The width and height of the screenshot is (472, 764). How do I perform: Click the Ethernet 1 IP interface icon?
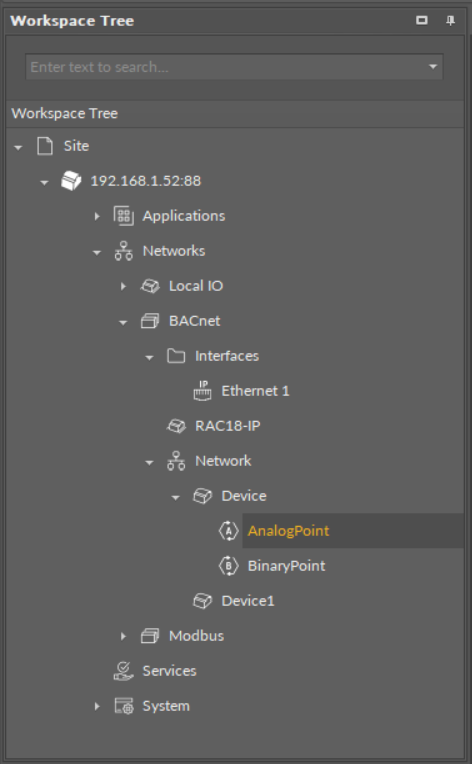click(203, 391)
